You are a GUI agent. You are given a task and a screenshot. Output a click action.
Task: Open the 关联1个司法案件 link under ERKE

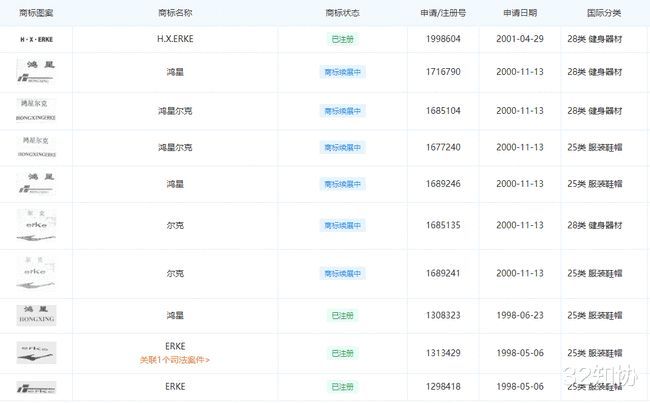pos(175,360)
